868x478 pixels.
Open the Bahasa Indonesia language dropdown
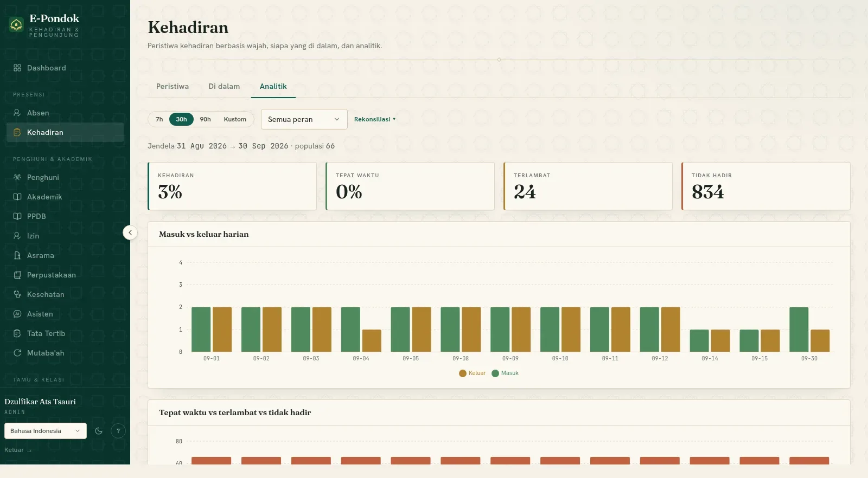pos(46,431)
